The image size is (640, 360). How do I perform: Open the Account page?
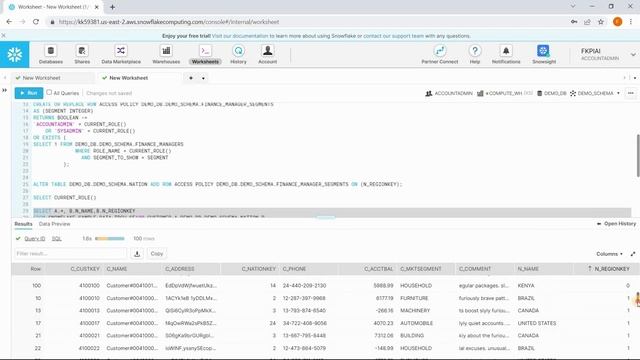tap(268, 55)
